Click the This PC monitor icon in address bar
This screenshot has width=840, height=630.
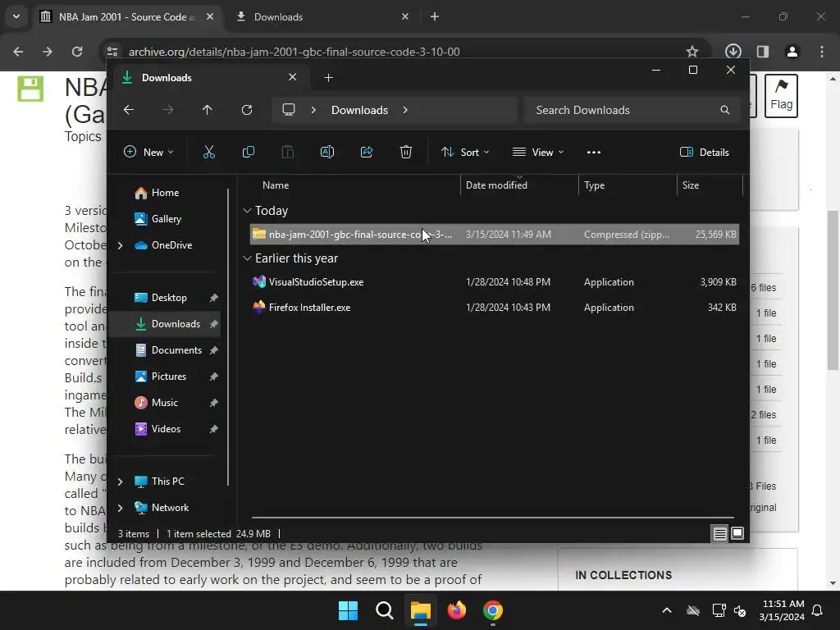click(x=289, y=110)
